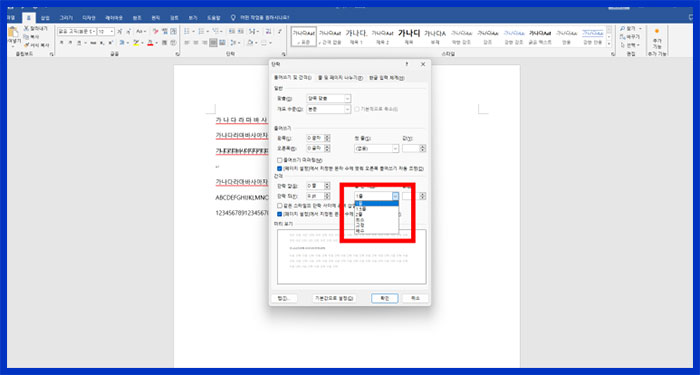Switch to the Asian Typography (한글 입력 체계) tab
This screenshot has height=375, width=700.
click(x=386, y=78)
